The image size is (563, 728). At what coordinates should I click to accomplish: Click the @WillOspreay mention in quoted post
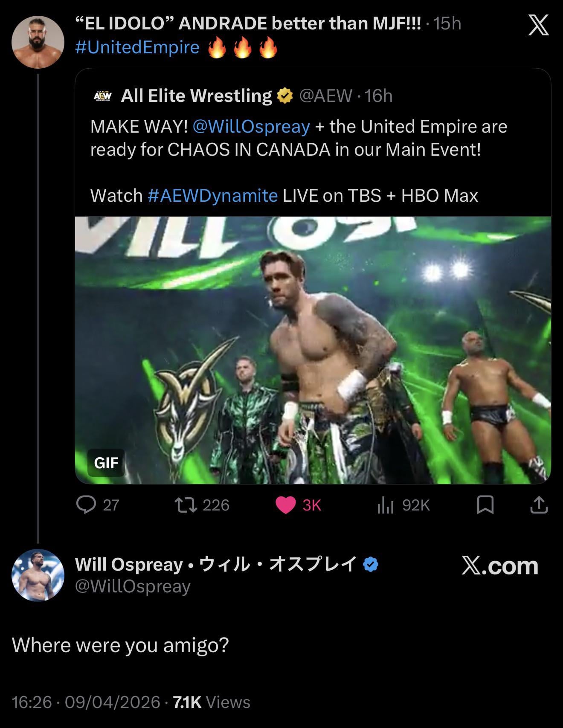coord(251,127)
